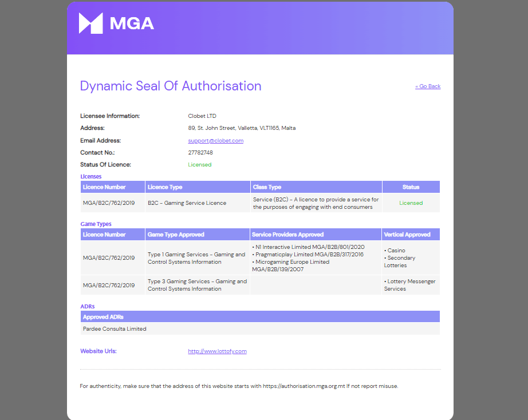The width and height of the screenshot is (528, 420).
Task: Click the Licensee Information label
Action: tap(110, 116)
